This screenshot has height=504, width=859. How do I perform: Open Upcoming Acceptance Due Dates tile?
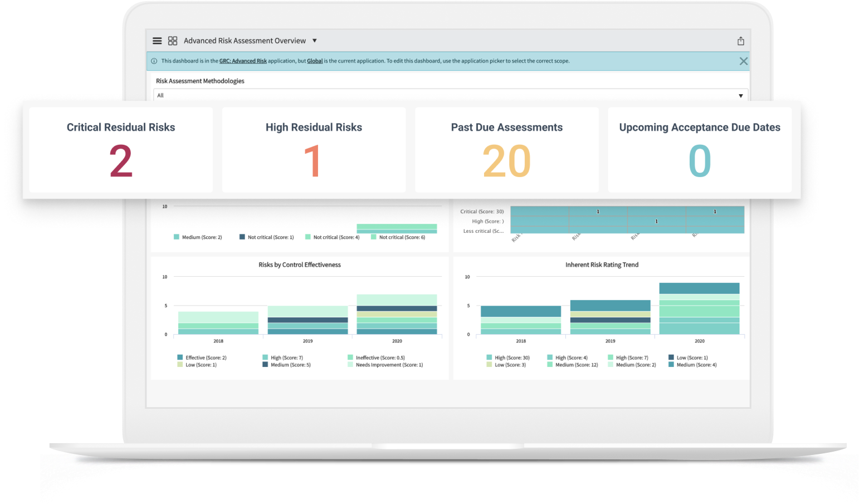[700, 150]
